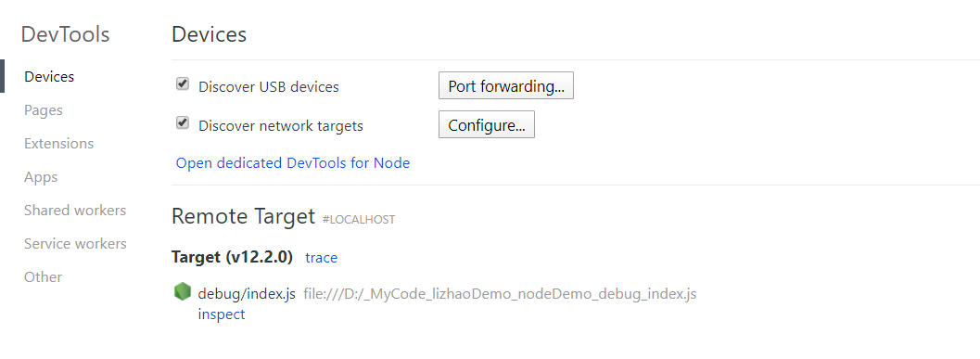Go to the Pages section
980x359 pixels.
(44, 110)
